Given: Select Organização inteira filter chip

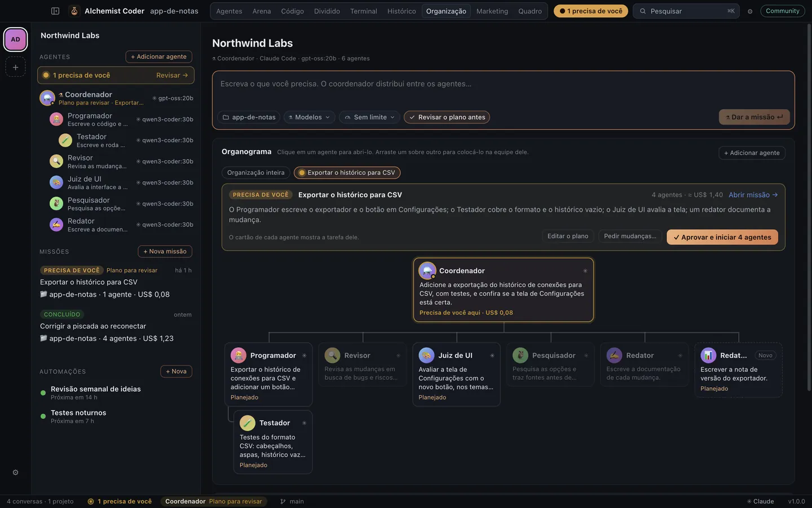Looking at the screenshot, I should [256, 173].
